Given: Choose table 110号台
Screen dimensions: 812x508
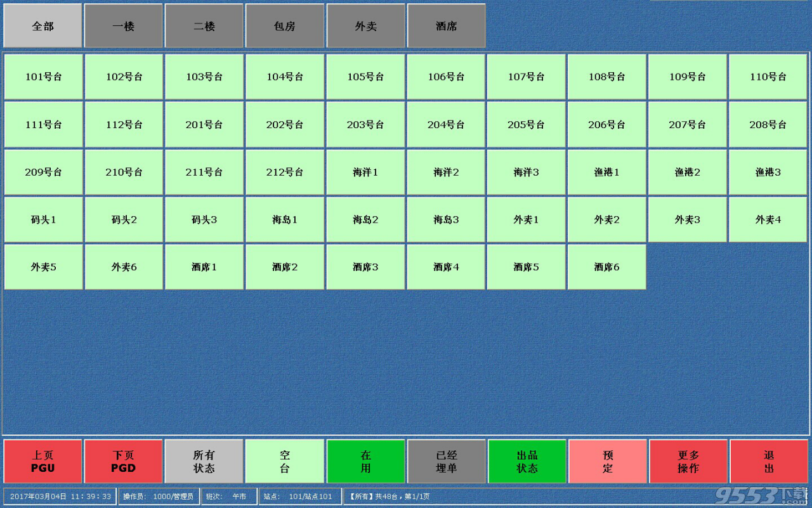Looking at the screenshot, I should (x=768, y=77).
